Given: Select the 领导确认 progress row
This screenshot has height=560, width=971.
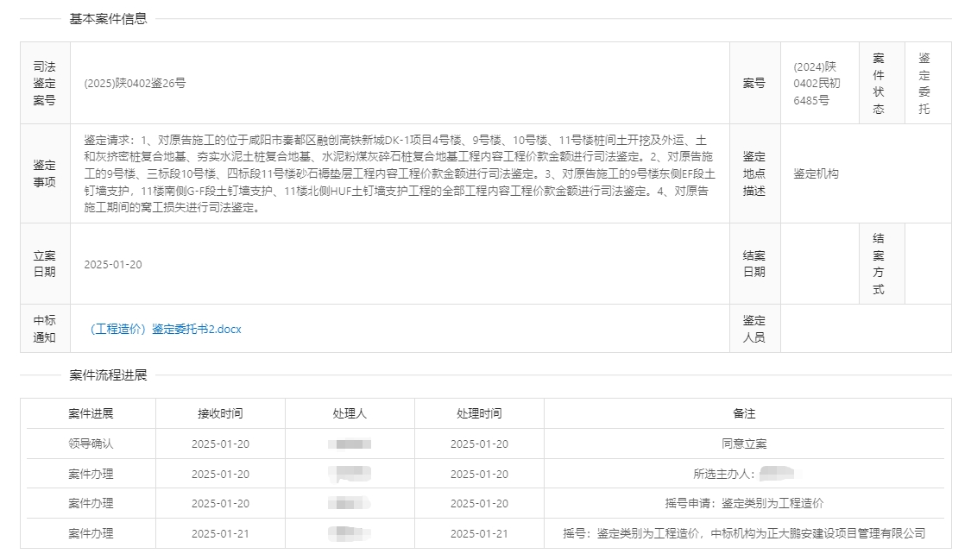Looking at the screenshot, I should point(91,444).
